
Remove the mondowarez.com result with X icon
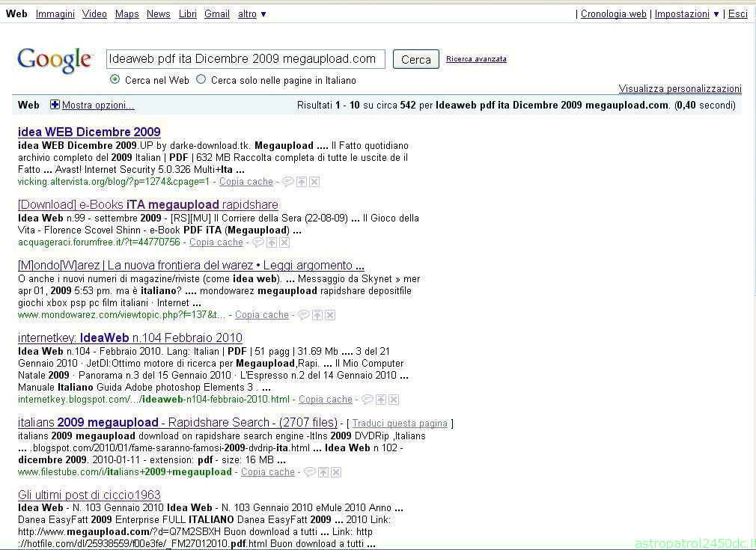(330, 315)
